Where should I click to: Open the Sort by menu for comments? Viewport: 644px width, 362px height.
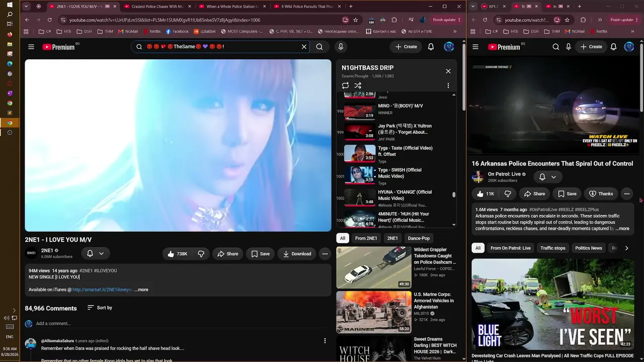[100, 308]
